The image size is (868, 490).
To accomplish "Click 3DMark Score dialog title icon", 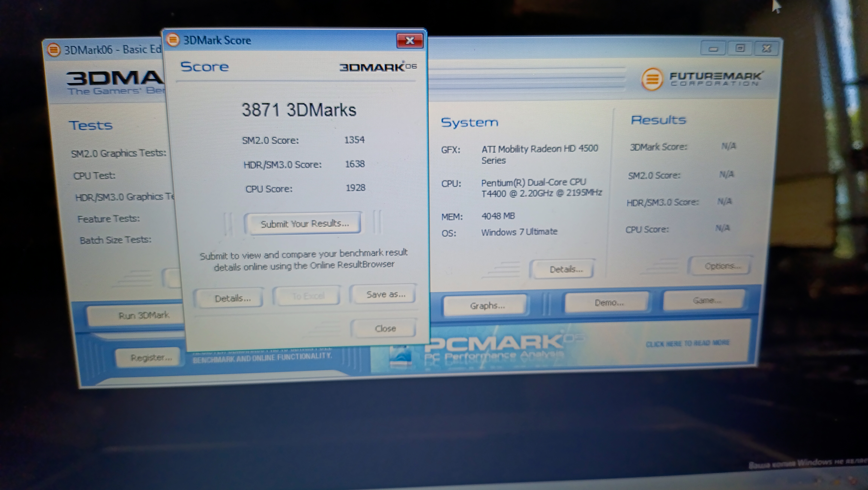I will click(x=173, y=40).
